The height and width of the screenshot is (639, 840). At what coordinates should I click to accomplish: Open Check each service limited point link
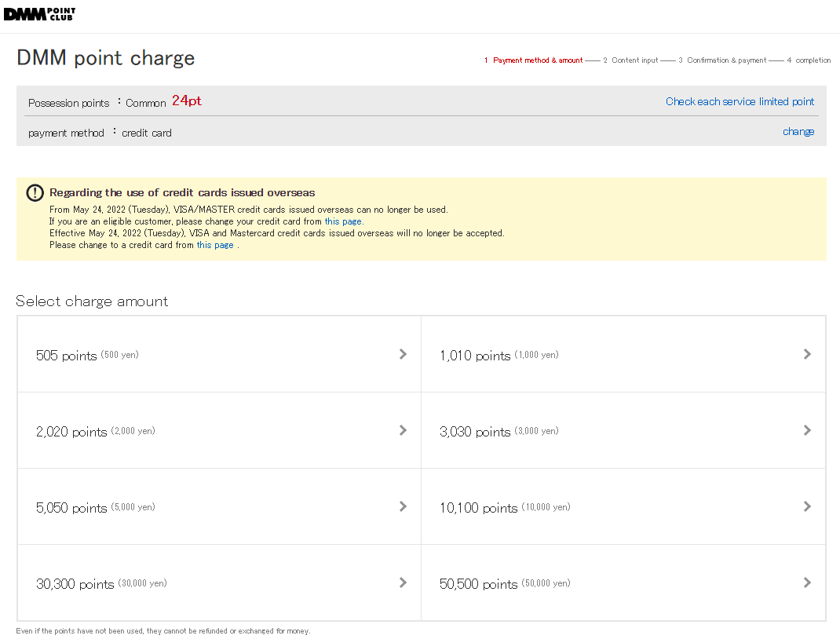(740, 101)
